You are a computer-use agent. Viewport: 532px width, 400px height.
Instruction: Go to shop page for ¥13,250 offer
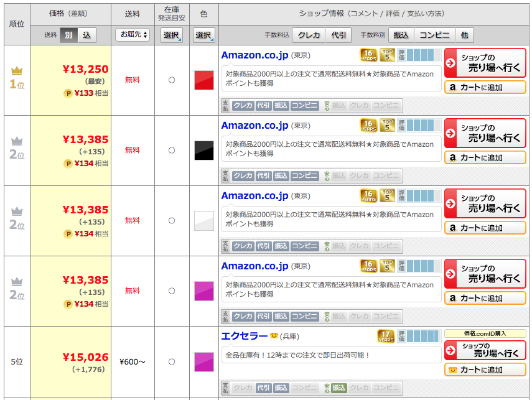click(485, 63)
